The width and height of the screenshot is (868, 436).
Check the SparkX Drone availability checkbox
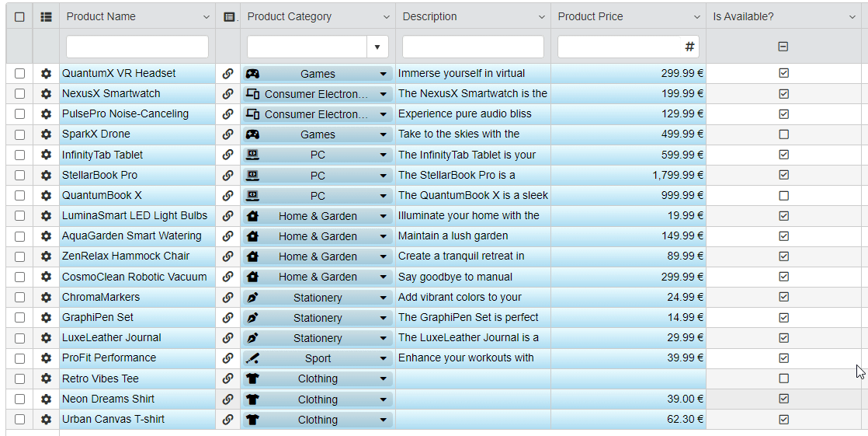783,134
